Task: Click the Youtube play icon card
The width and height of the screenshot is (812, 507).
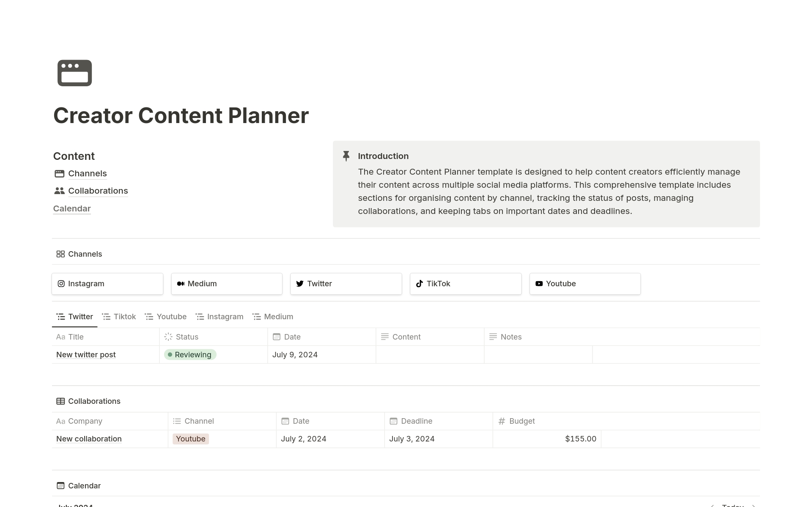Action: pyautogui.click(x=539, y=284)
